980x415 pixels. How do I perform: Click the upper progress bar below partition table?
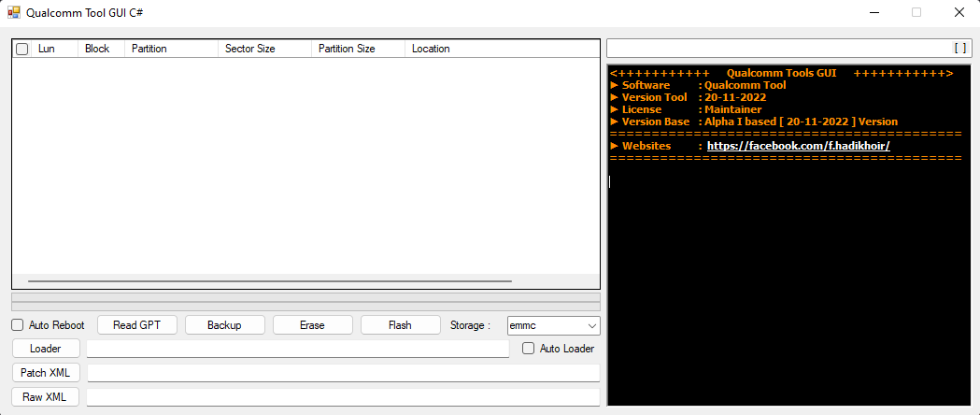(305, 297)
